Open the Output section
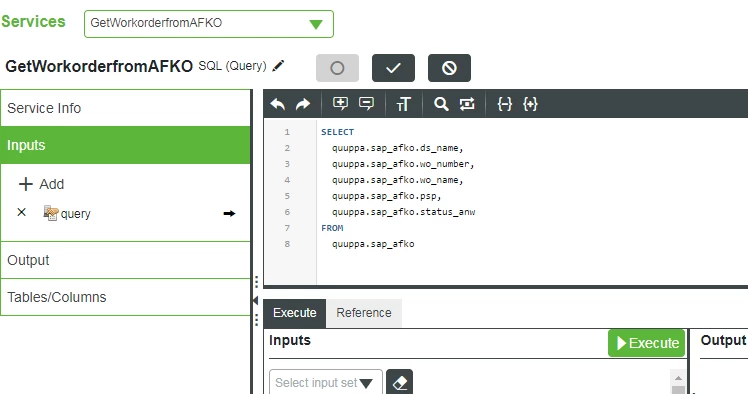 125,260
